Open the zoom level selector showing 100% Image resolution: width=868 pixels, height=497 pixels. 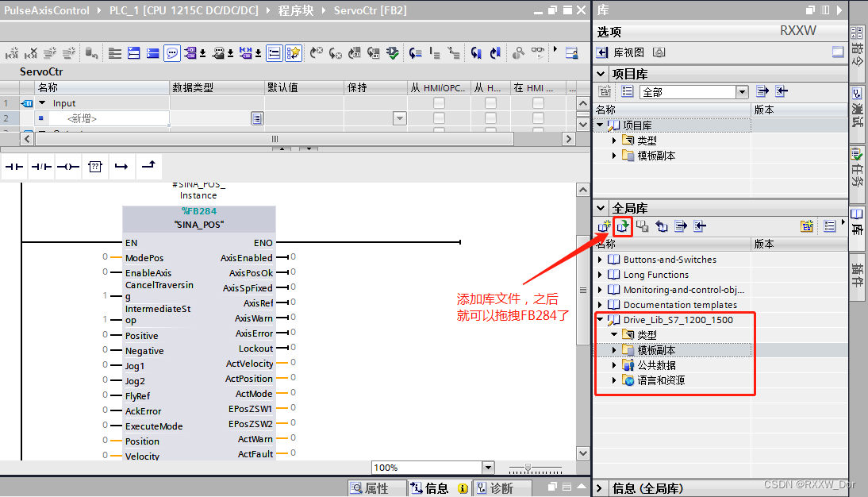coord(487,467)
